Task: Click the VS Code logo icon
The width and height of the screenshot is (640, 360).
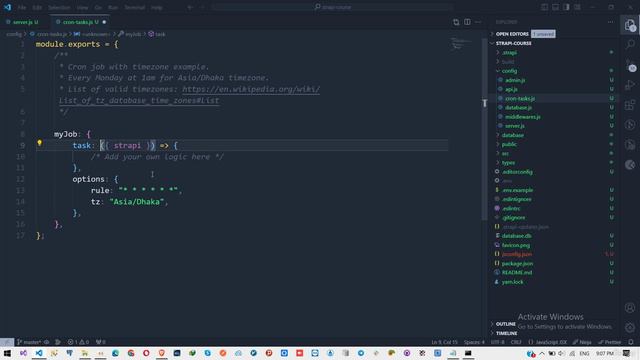Action: [7, 7]
